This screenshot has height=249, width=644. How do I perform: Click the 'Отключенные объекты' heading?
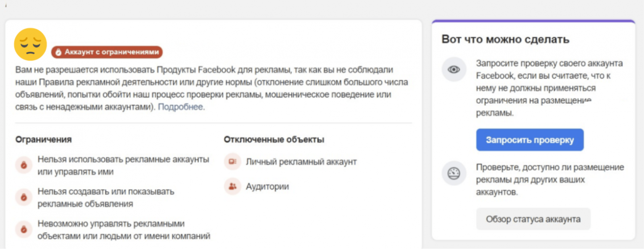[x=274, y=140]
